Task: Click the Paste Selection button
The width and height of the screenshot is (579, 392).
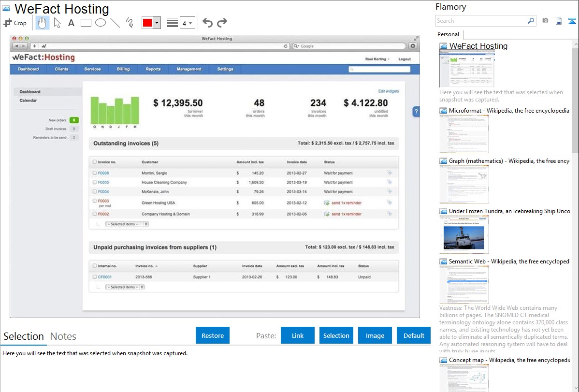Action: [x=336, y=335]
